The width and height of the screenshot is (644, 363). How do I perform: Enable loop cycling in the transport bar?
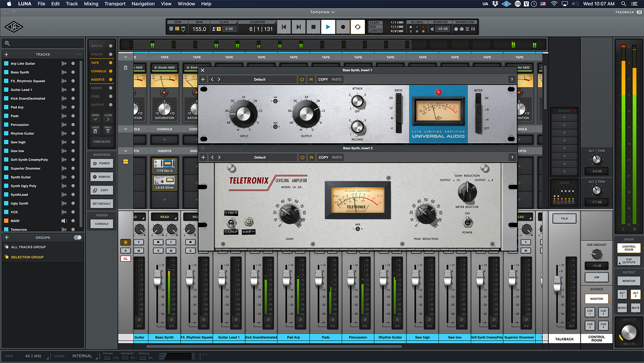(358, 27)
